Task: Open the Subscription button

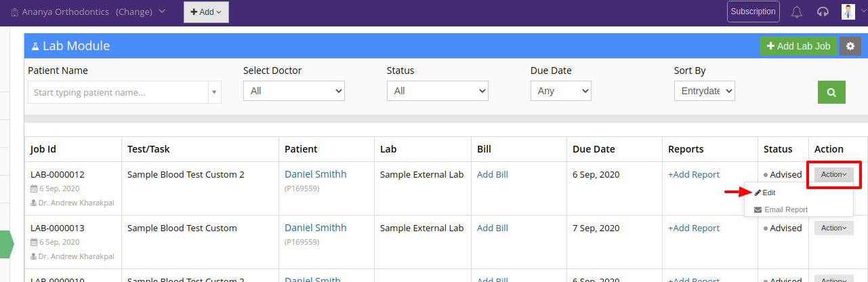Action: [753, 12]
